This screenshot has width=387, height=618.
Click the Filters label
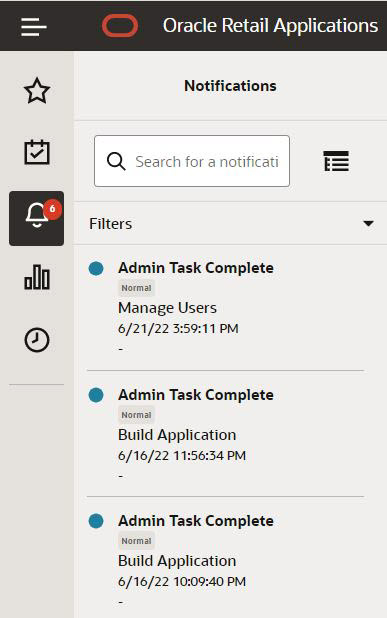click(x=110, y=223)
